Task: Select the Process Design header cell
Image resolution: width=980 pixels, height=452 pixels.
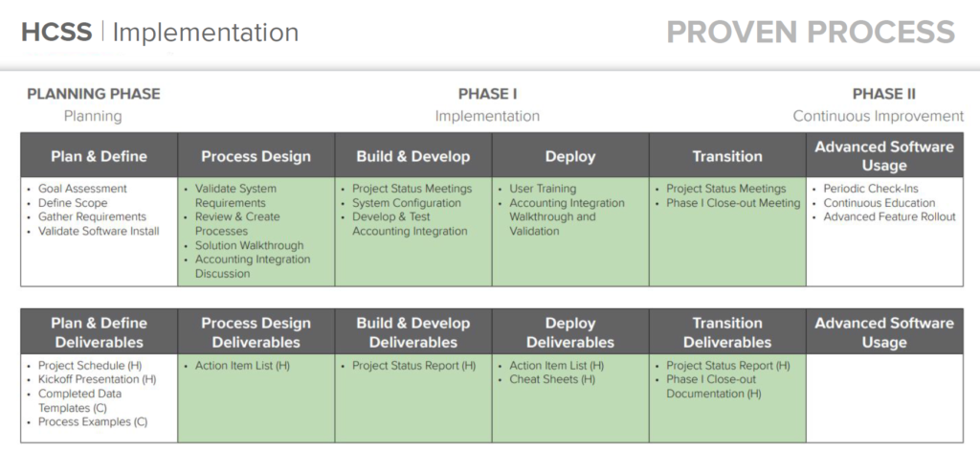Action: 256,156
